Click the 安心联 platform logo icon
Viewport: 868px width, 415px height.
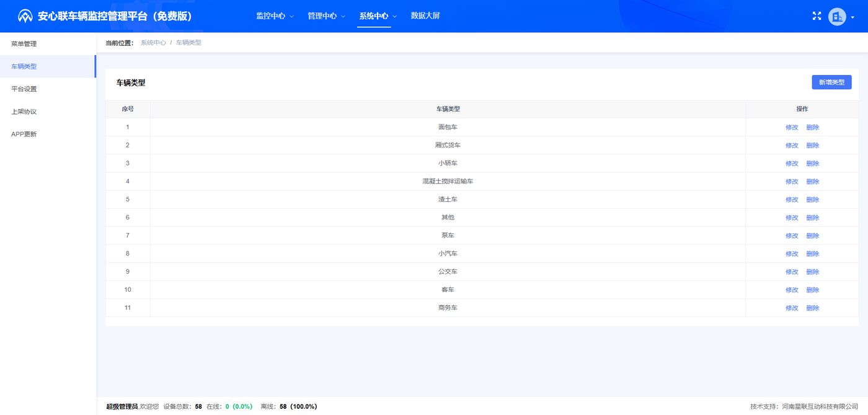[x=25, y=16]
